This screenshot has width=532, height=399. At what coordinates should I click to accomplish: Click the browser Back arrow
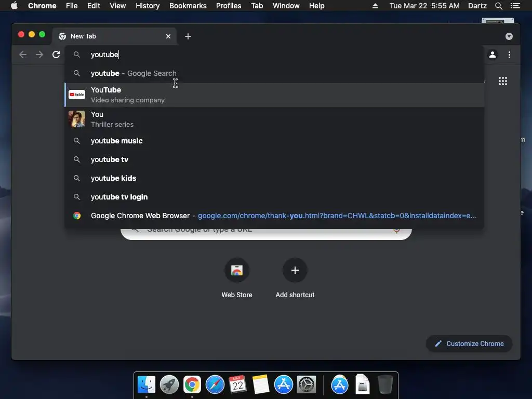tap(23, 55)
